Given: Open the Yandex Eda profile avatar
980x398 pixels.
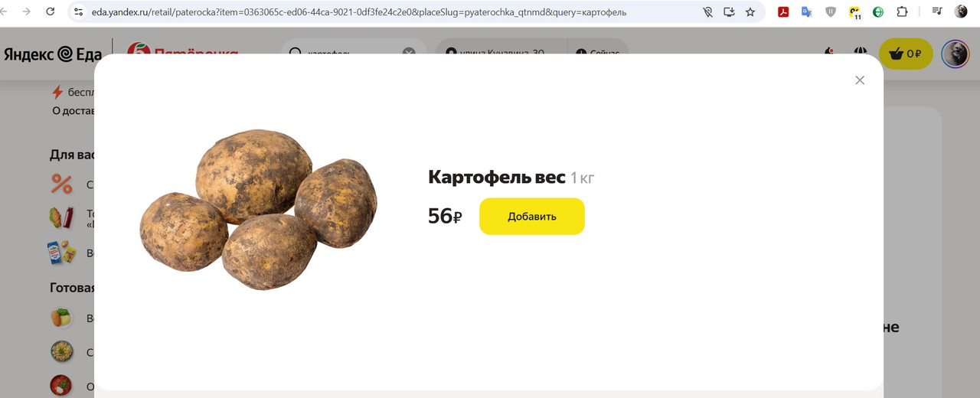Looking at the screenshot, I should coord(955,54).
